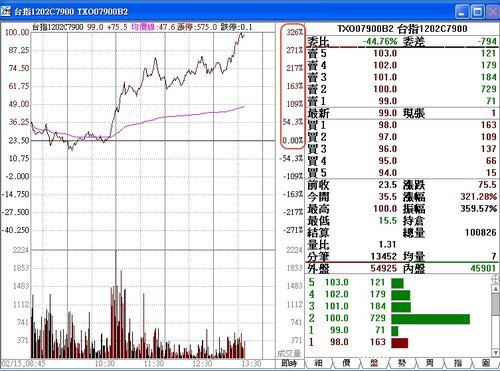The height and width of the screenshot is (371, 500).
Task: Click the 均量 value 7
Action: point(494,256)
